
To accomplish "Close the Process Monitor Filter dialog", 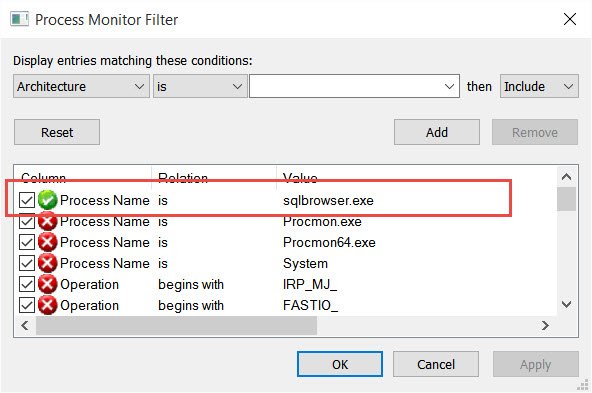I will [569, 19].
